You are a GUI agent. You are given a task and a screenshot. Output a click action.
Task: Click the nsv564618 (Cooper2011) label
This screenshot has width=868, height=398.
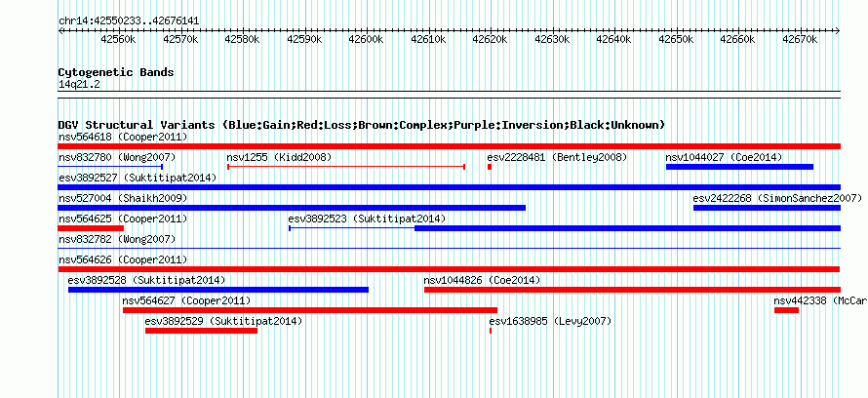123,137
